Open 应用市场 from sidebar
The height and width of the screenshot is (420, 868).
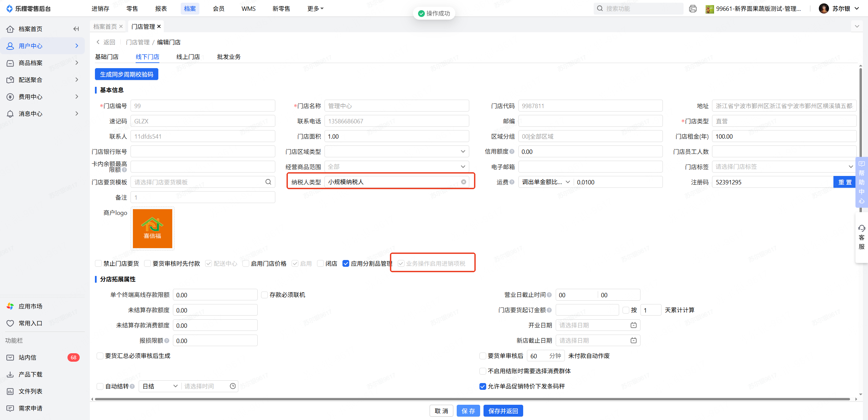[30, 306]
